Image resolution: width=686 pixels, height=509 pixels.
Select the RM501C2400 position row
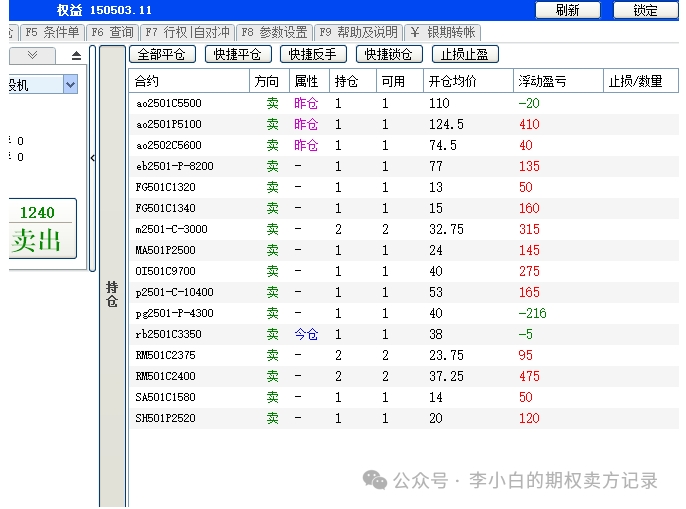click(404, 376)
